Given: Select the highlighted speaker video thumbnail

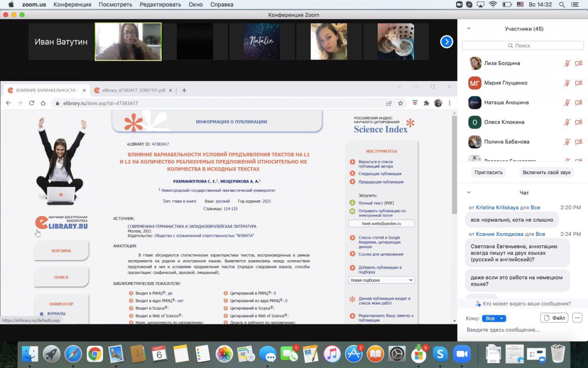Looking at the screenshot, I should tap(128, 42).
